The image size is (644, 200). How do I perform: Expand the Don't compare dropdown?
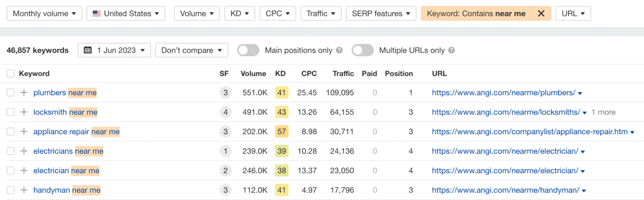(192, 50)
